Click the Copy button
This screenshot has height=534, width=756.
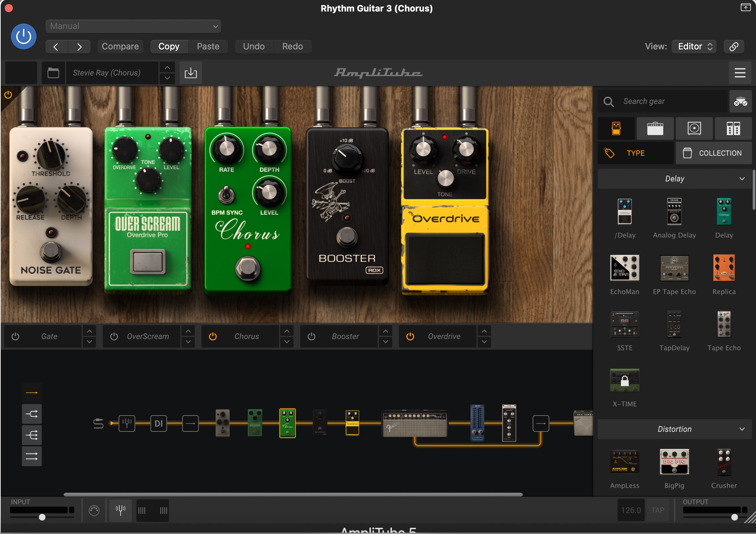[169, 46]
